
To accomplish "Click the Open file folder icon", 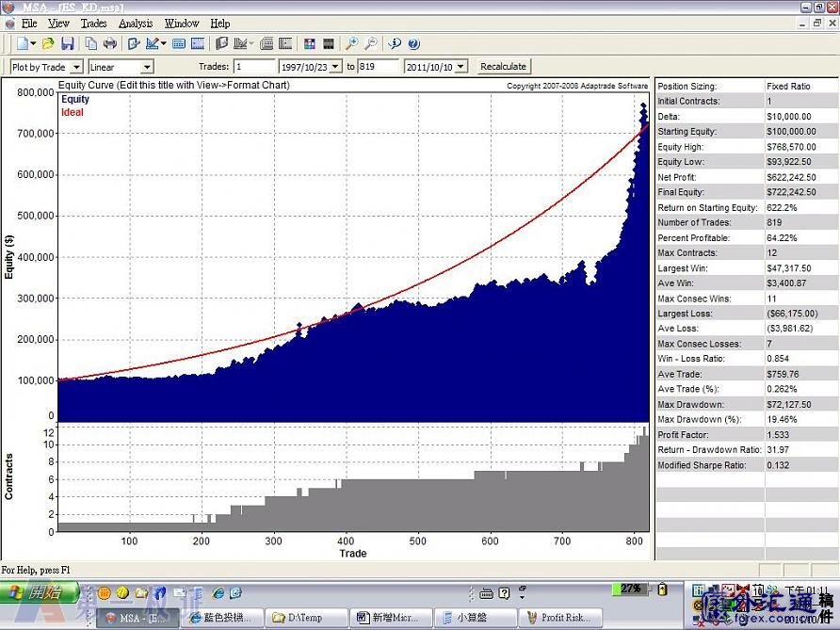I will 48,43.
